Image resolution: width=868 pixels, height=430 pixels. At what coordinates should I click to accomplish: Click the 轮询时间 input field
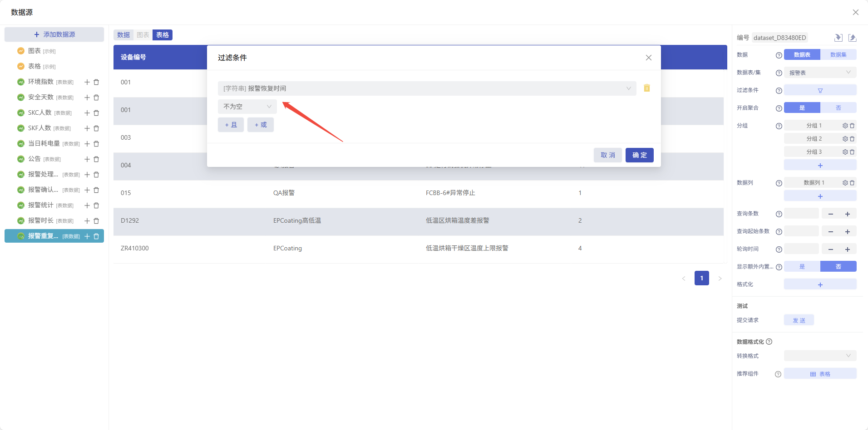(801, 249)
